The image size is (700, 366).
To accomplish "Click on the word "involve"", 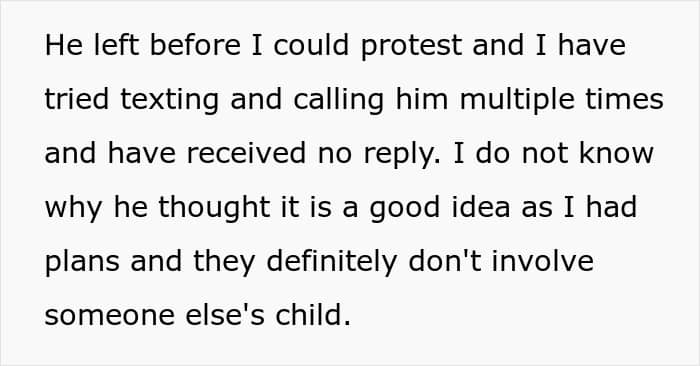I will 542,261.
